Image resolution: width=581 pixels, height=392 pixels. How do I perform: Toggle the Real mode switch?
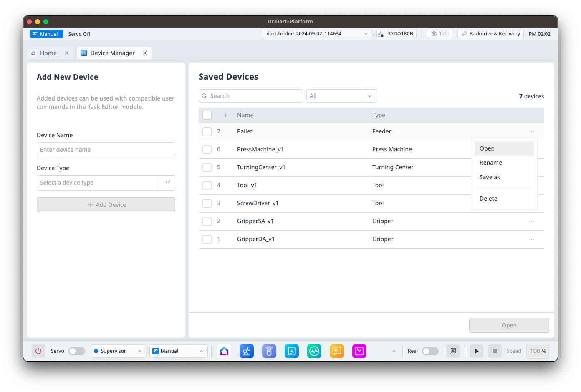(x=430, y=351)
